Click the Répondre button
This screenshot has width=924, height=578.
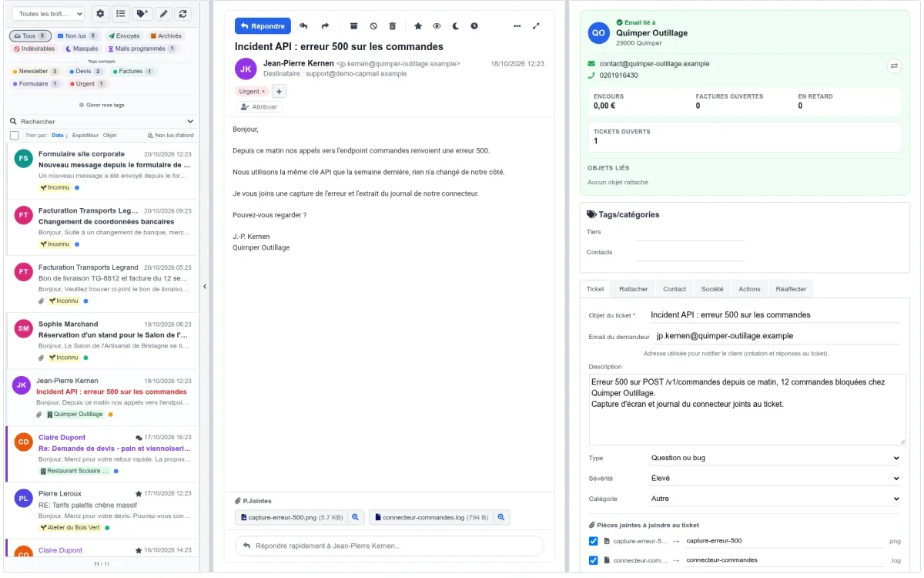click(x=263, y=26)
